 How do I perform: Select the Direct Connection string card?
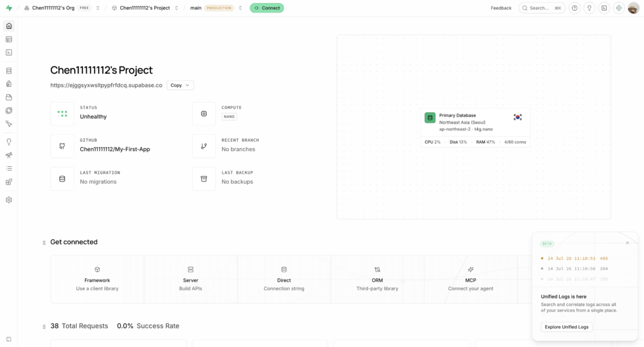click(284, 279)
